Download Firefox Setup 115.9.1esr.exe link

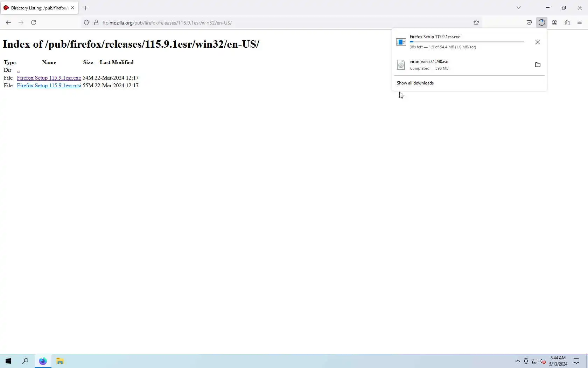[x=49, y=78]
